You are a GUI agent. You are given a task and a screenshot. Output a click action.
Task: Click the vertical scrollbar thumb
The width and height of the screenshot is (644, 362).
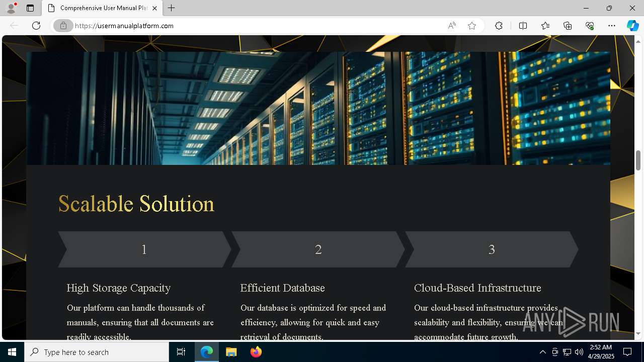coord(638,160)
